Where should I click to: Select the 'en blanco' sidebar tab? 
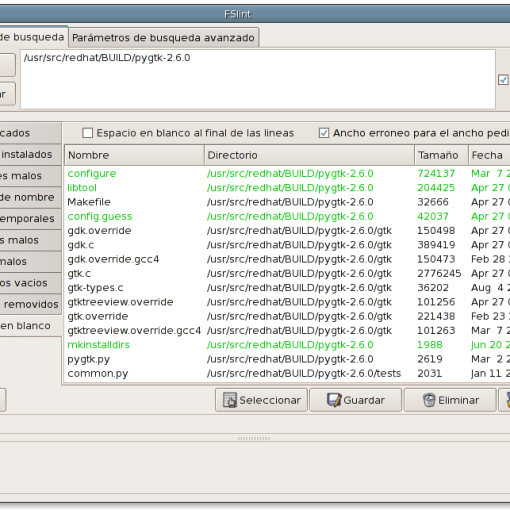tap(30, 325)
